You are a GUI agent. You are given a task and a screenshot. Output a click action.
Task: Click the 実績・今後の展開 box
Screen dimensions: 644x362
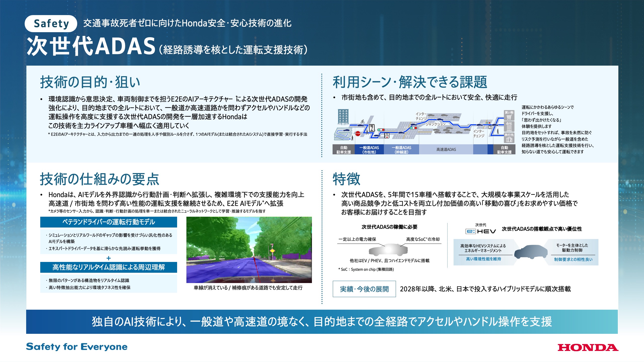364,289
